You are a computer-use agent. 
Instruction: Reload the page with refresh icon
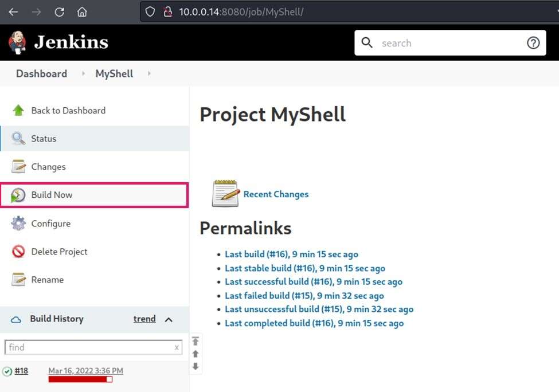coord(59,12)
